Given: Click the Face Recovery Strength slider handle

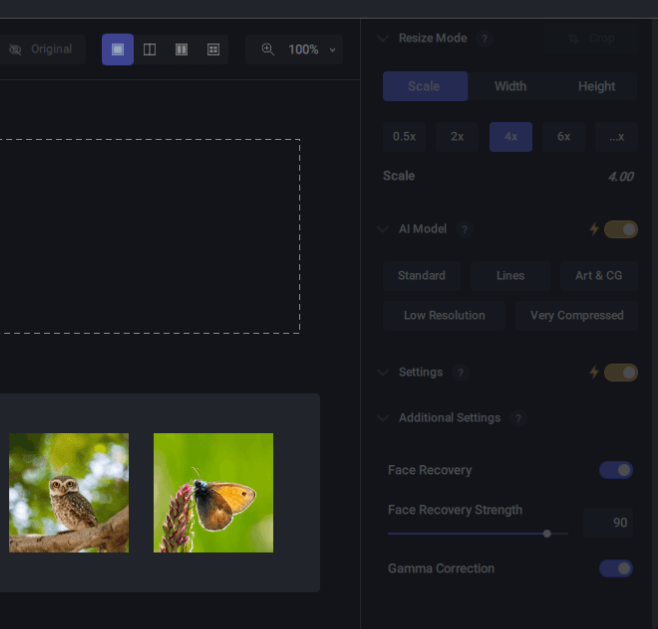Looking at the screenshot, I should pos(547,533).
